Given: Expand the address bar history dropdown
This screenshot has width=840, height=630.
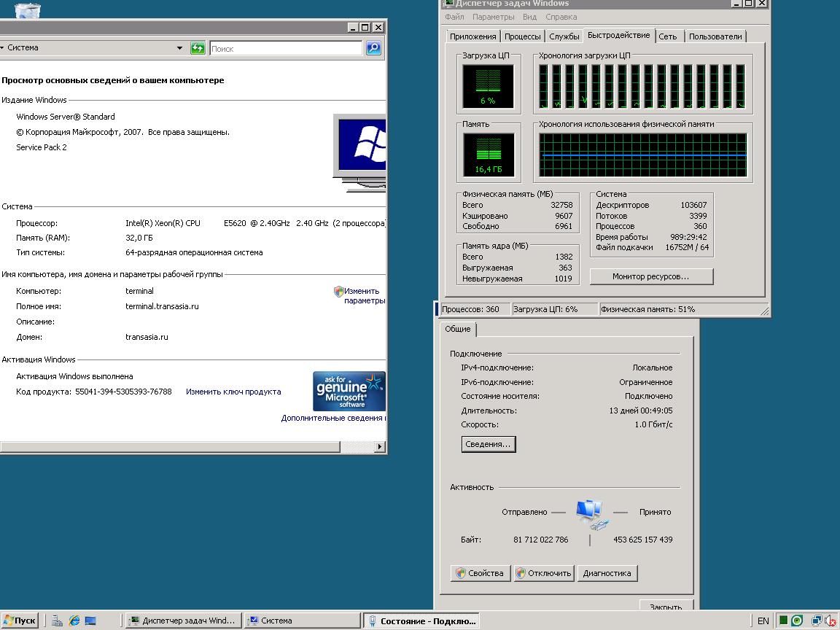Looking at the screenshot, I should 179,48.
